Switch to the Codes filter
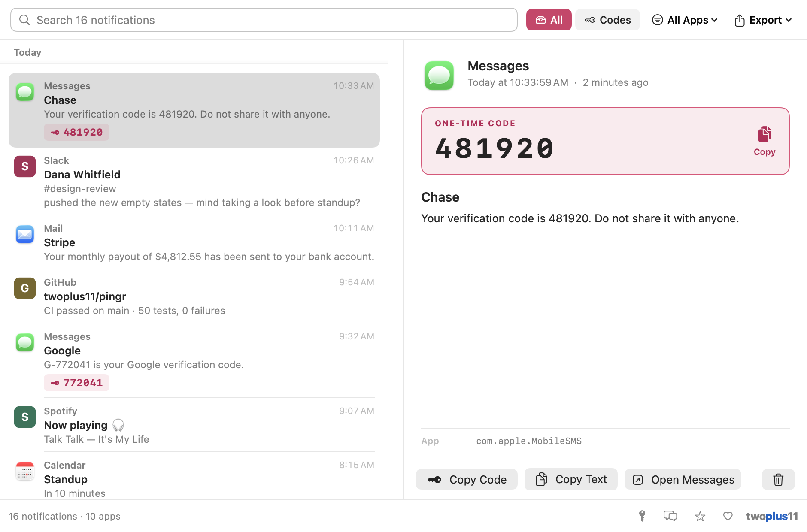Screen dimensions: 807x532 tap(607, 20)
